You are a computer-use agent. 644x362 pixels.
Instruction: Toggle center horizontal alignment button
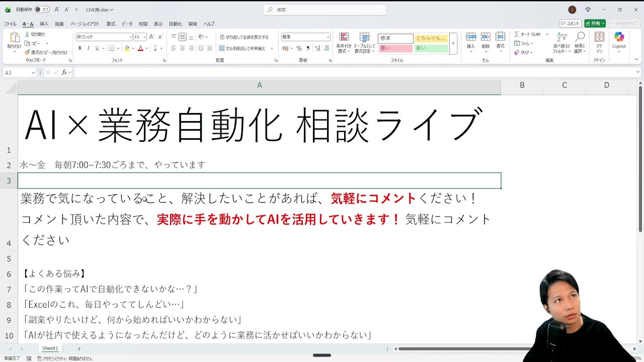[x=183, y=48]
